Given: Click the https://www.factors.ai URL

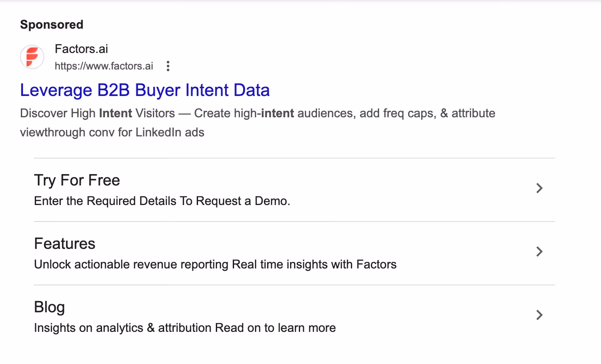Looking at the screenshot, I should point(104,66).
